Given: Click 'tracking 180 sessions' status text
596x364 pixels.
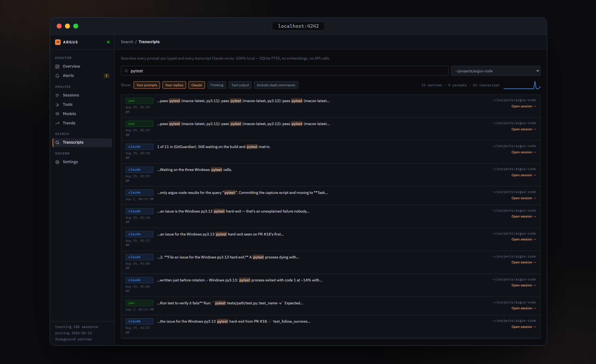Looking at the screenshot, I should [76, 327].
